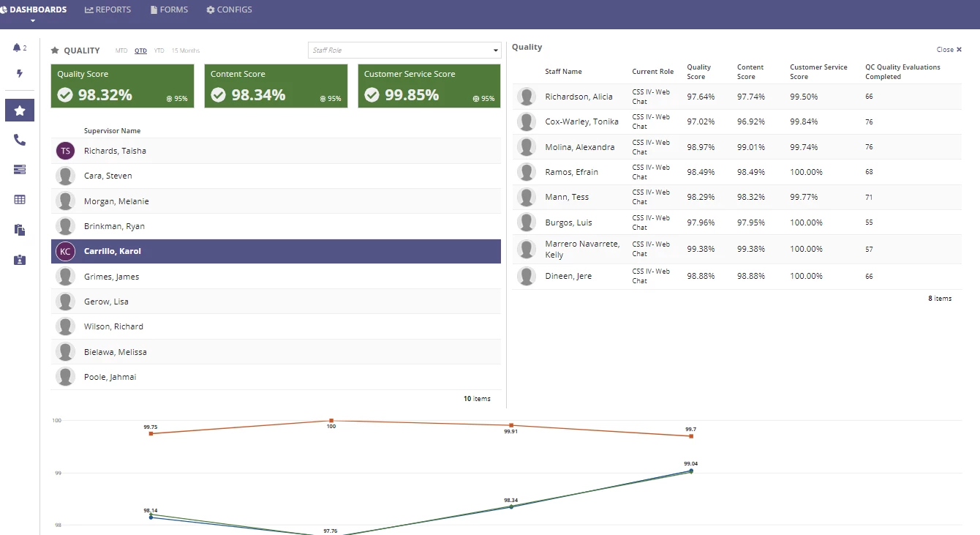Viewport: 980px width, 535px height.
Task: Open the Staff Role dropdown
Action: pos(404,50)
